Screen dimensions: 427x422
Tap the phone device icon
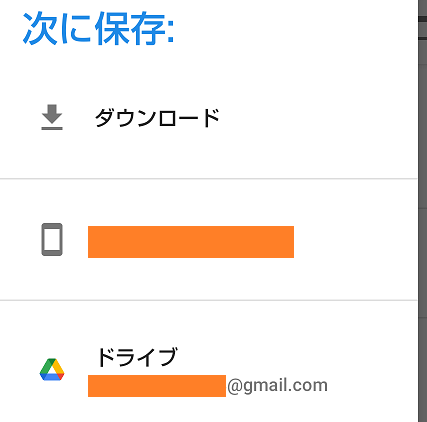coord(52,239)
